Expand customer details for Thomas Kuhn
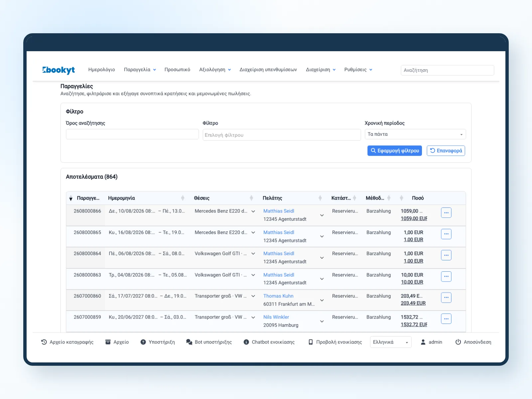Viewport: 532px width, 399px height. coord(322,300)
